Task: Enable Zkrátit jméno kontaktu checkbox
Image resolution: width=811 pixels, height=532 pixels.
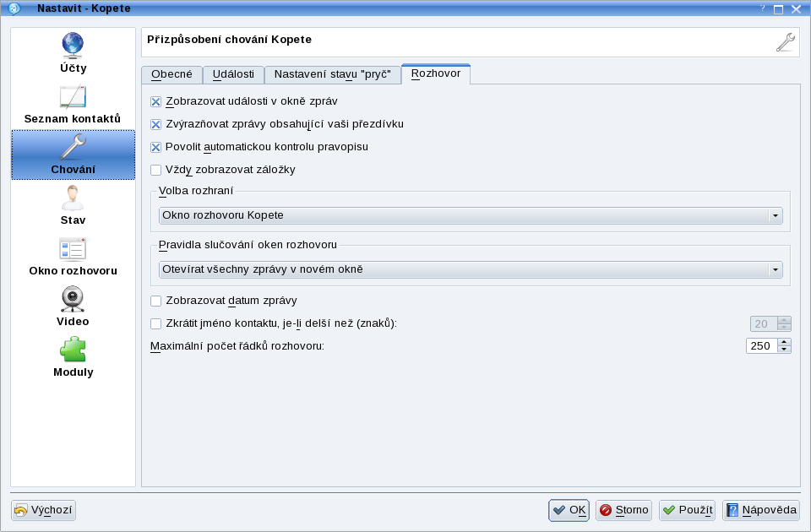Action: click(x=155, y=323)
